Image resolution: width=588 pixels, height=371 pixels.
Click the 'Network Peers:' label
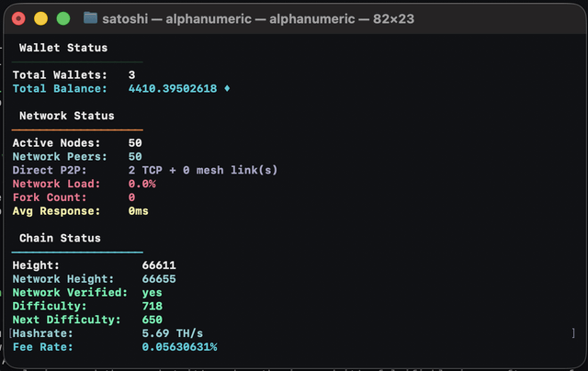pyautogui.click(x=60, y=157)
